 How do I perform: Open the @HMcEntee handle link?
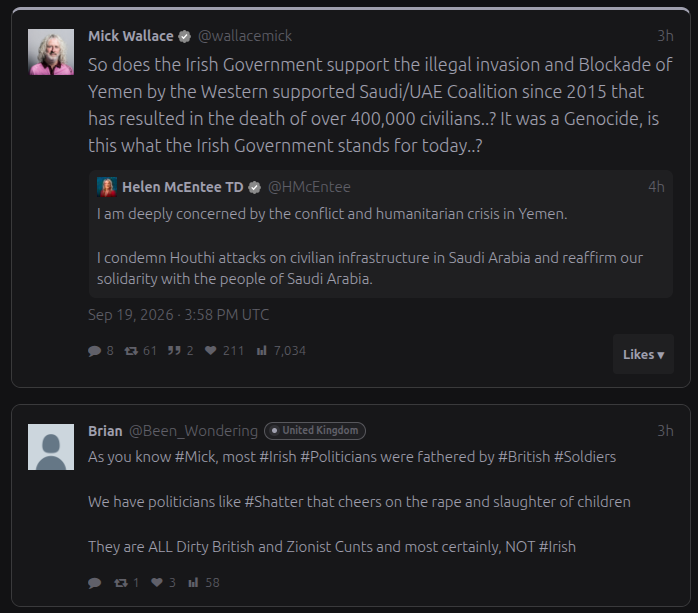tap(309, 187)
